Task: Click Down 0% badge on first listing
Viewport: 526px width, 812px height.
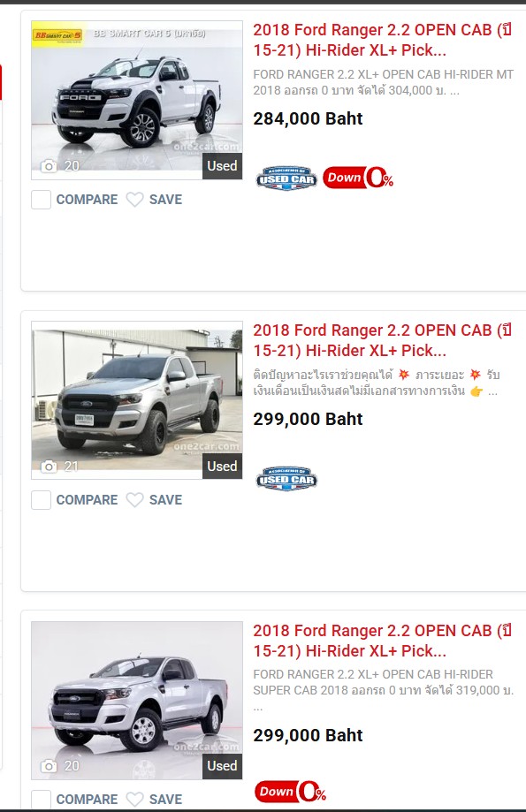Action: (358, 178)
